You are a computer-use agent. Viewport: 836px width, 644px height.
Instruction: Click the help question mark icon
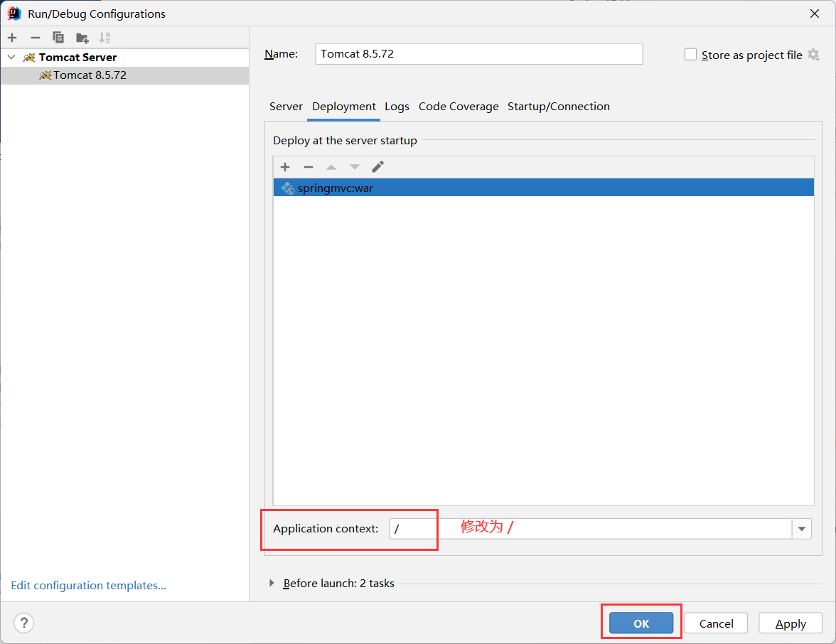[x=24, y=623]
